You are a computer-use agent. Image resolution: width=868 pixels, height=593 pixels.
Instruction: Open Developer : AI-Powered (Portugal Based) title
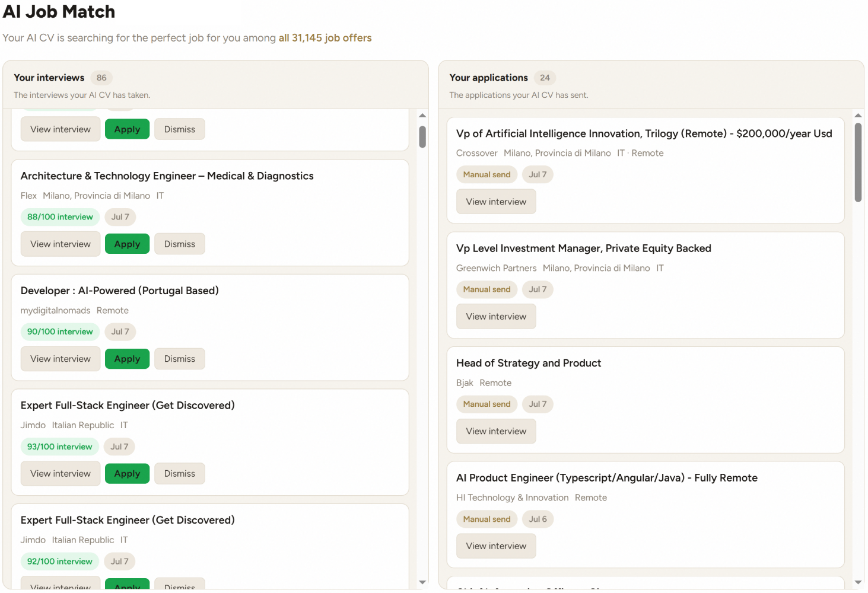(x=120, y=291)
